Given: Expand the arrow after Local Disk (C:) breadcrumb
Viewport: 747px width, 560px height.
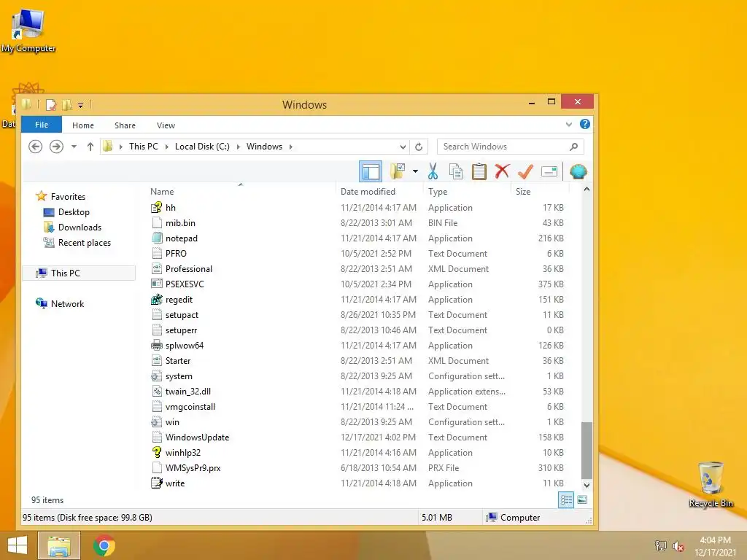Looking at the screenshot, I should (x=239, y=147).
